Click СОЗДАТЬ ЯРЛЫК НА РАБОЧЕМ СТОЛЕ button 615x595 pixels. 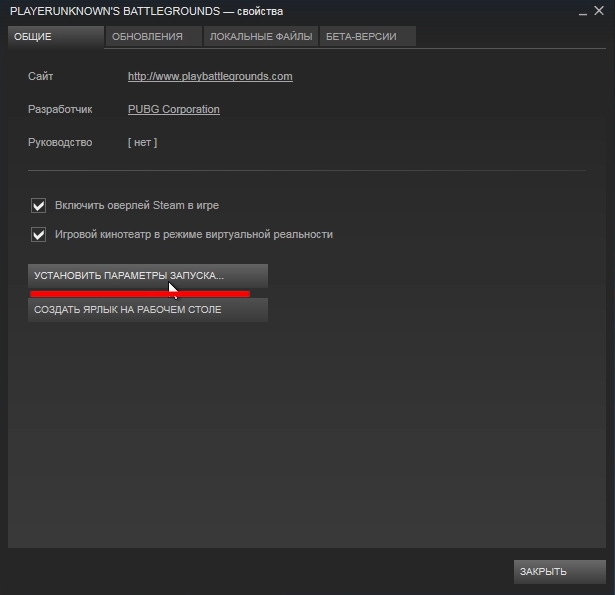(x=148, y=310)
